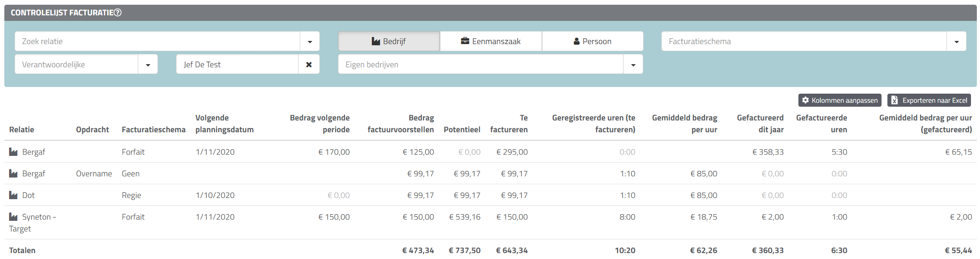Click Exporteren naar Excel button
Screen dimensions: 980x259
929,100
